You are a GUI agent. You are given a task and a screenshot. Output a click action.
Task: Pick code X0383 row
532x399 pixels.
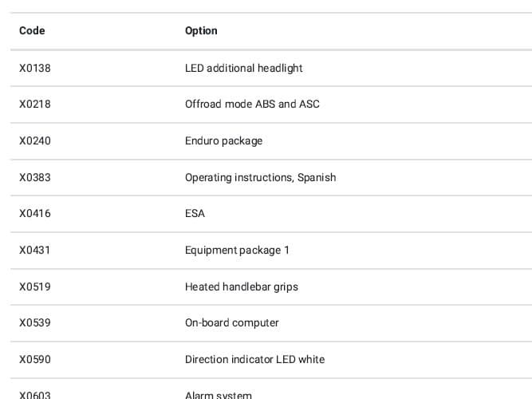(35, 177)
